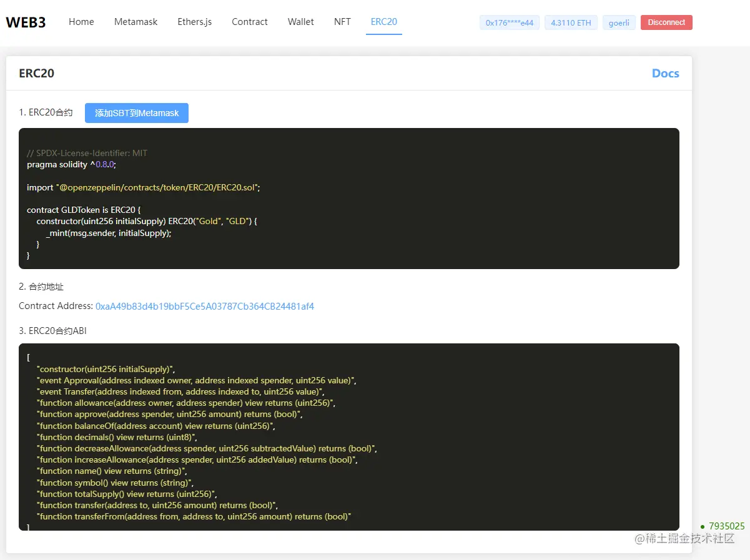
Task: Click the 'function decreaseAllowance' ABI line
Action: (207, 448)
